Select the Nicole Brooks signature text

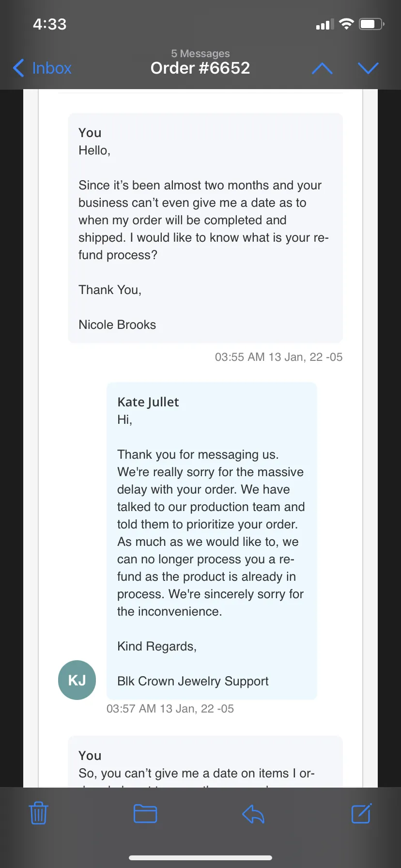tap(117, 325)
